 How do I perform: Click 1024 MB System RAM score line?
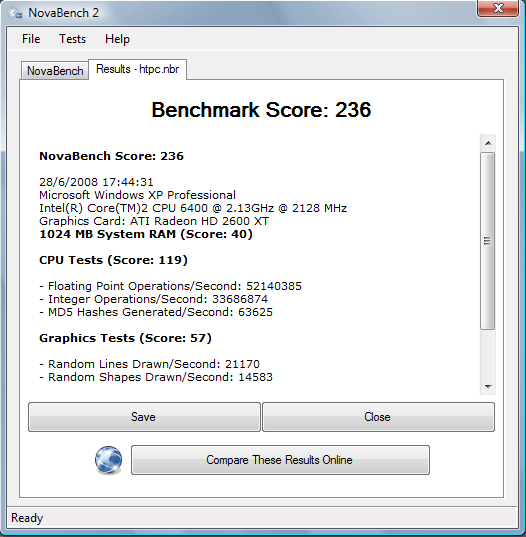(x=146, y=234)
